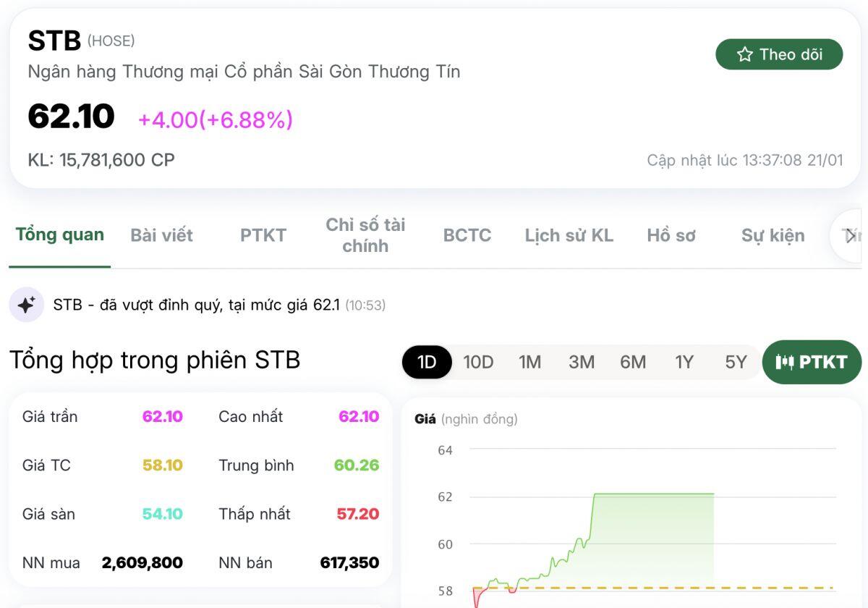
Task: Open the BCTC financial statements tab
Action: point(467,235)
